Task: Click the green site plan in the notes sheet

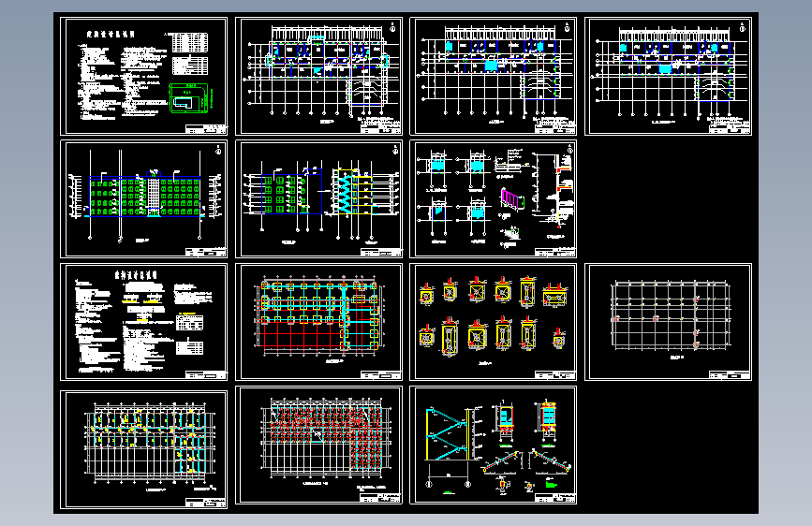Action: (x=189, y=98)
